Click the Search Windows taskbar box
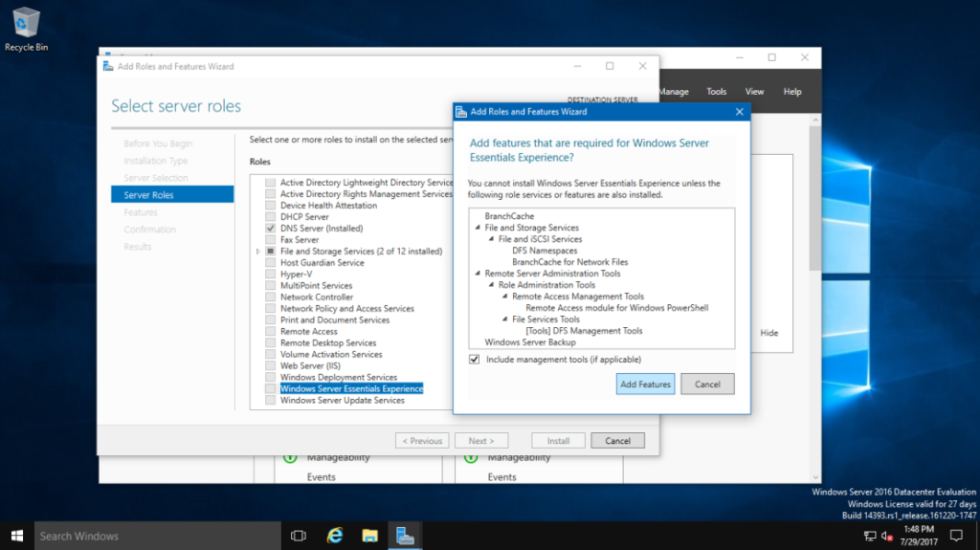Screen dimensions: 980x550 click(x=158, y=536)
